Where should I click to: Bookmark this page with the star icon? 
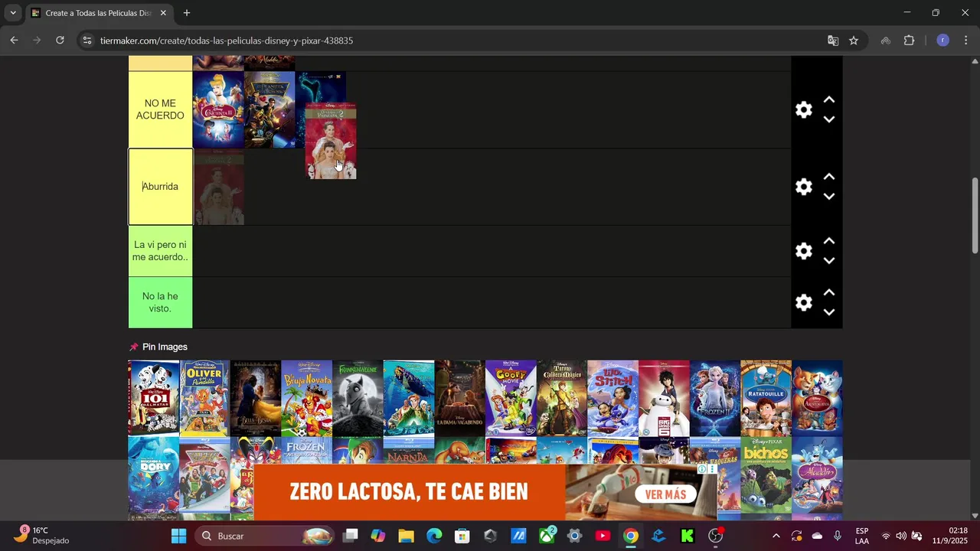(x=854, y=41)
